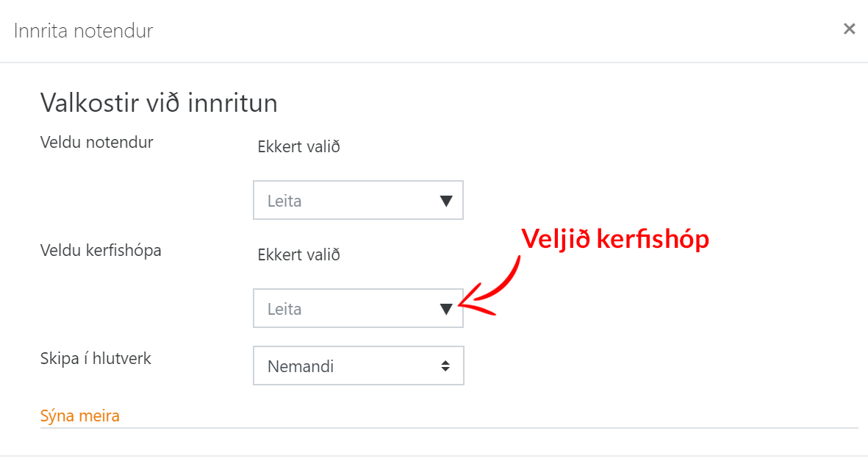Open the Veldu notendur dropdown arrow
This screenshot has height=467, width=868.
[x=445, y=201]
